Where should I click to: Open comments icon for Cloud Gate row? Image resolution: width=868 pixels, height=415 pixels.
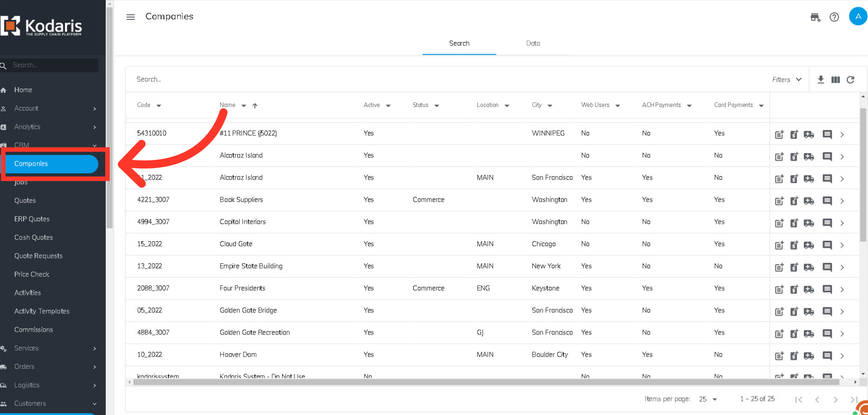pos(827,245)
